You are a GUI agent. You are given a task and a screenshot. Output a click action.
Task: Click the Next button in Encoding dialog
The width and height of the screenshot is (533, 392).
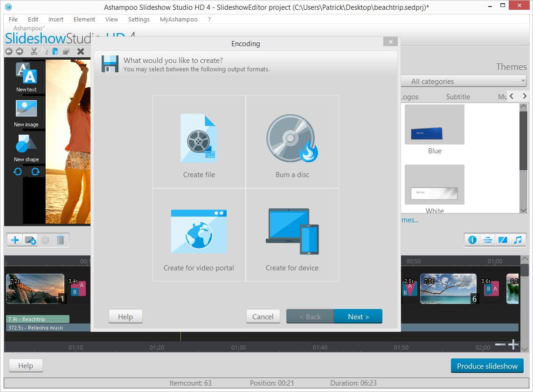[358, 316]
